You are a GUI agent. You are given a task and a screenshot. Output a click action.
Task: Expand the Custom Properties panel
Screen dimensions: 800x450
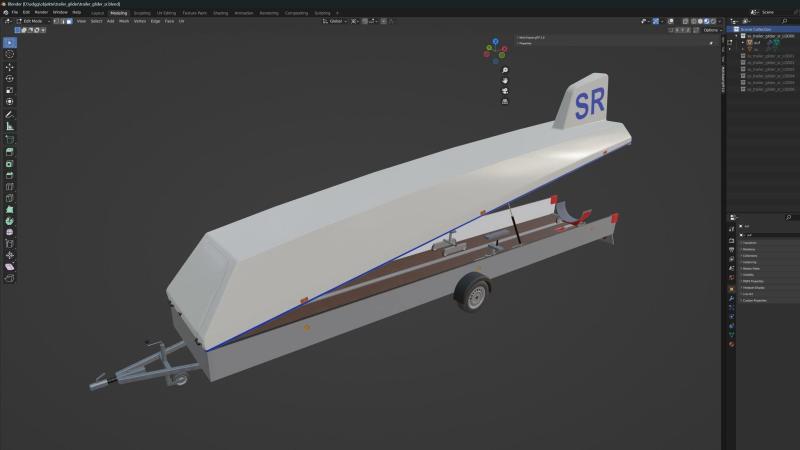(768, 301)
